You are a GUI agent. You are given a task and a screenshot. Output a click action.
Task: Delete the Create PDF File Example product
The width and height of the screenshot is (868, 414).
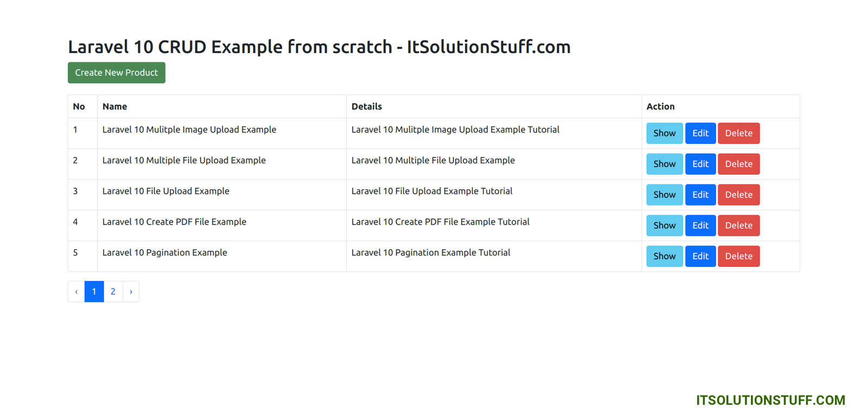tap(738, 226)
